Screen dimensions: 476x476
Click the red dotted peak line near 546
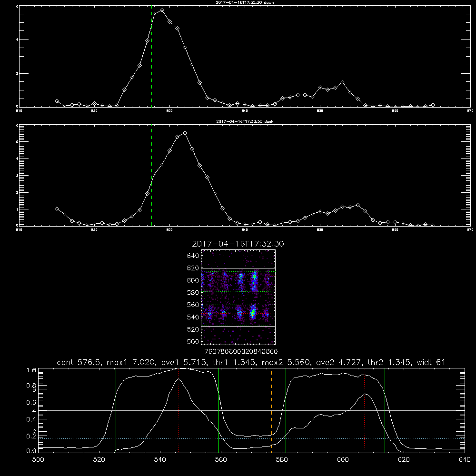pos(178,410)
